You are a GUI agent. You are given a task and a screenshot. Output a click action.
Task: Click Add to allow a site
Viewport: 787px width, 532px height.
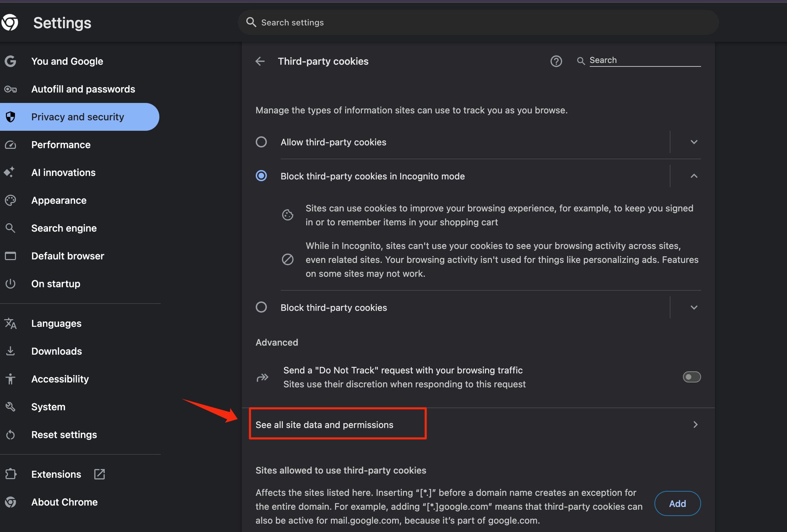pyautogui.click(x=677, y=504)
